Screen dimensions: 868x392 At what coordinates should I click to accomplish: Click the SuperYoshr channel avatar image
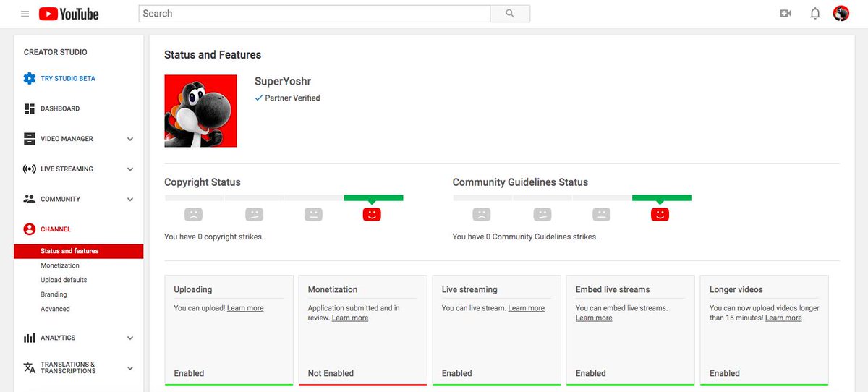(200, 111)
